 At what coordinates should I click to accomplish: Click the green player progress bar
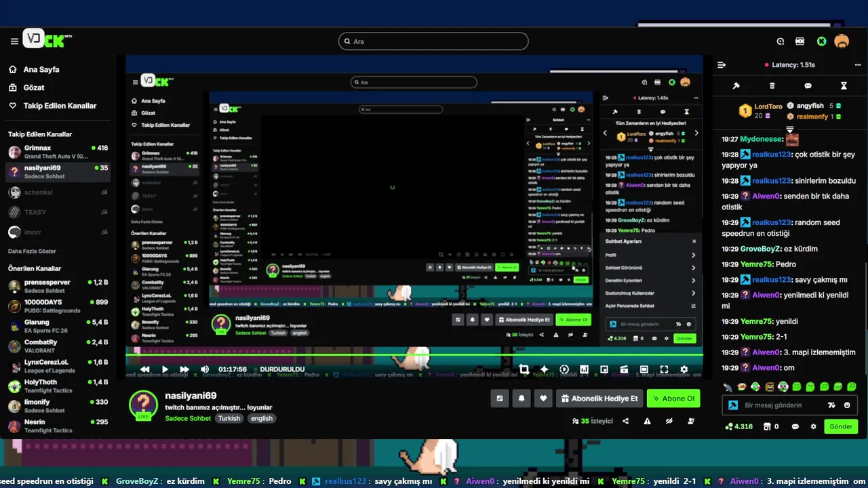point(414,354)
